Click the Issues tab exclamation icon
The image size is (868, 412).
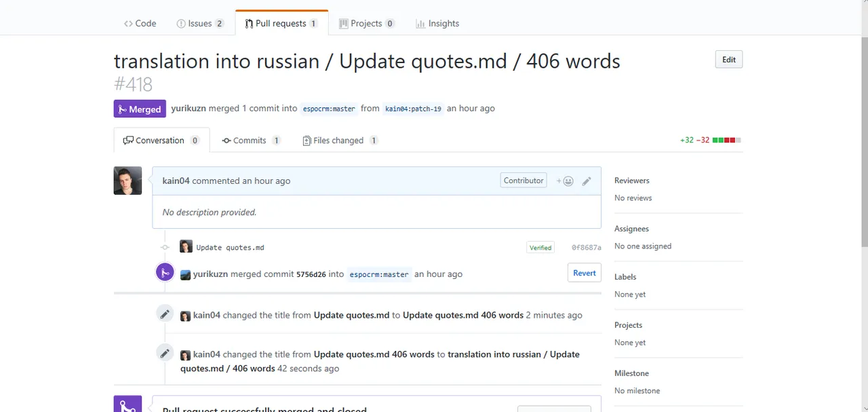click(x=181, y=24)
